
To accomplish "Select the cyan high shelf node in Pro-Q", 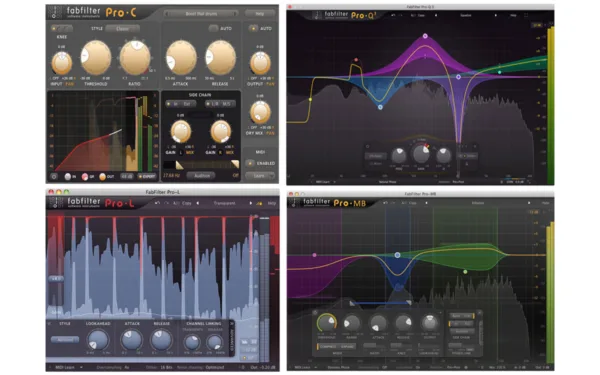I will coord(499,72).
